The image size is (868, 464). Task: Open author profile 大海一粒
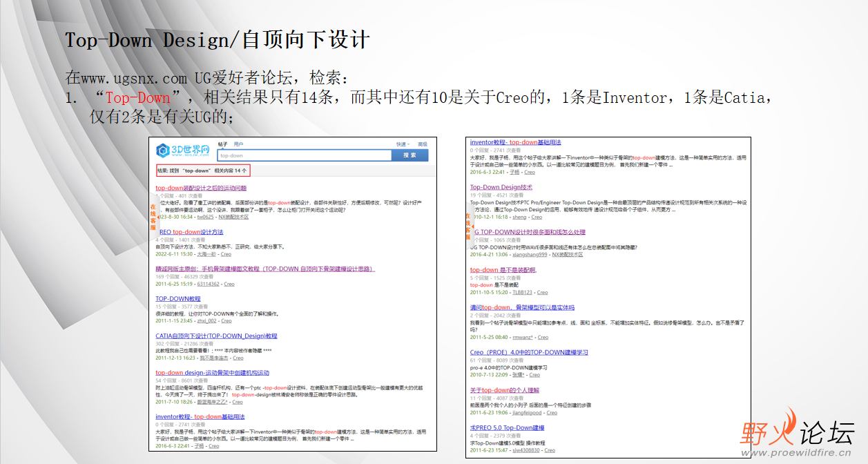[206, 254]
